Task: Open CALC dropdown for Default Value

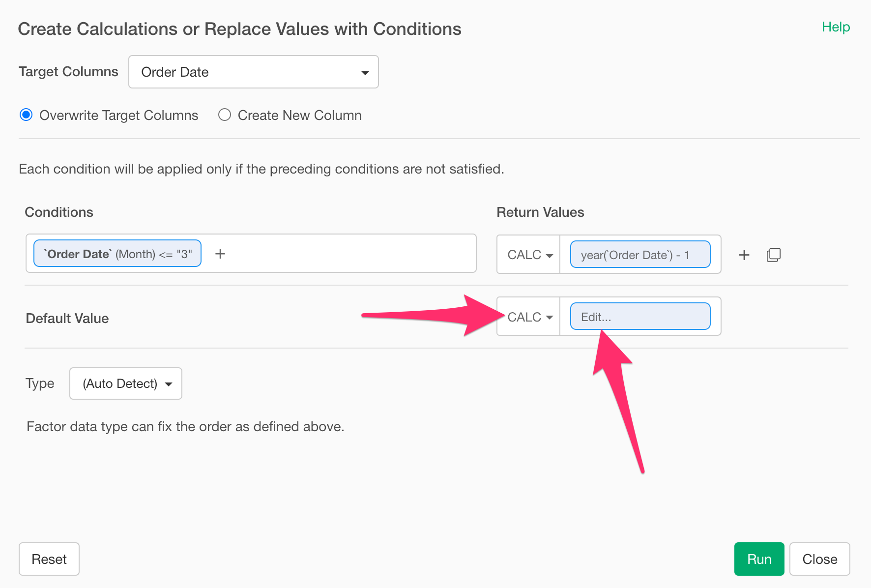Action: (529, 317)
